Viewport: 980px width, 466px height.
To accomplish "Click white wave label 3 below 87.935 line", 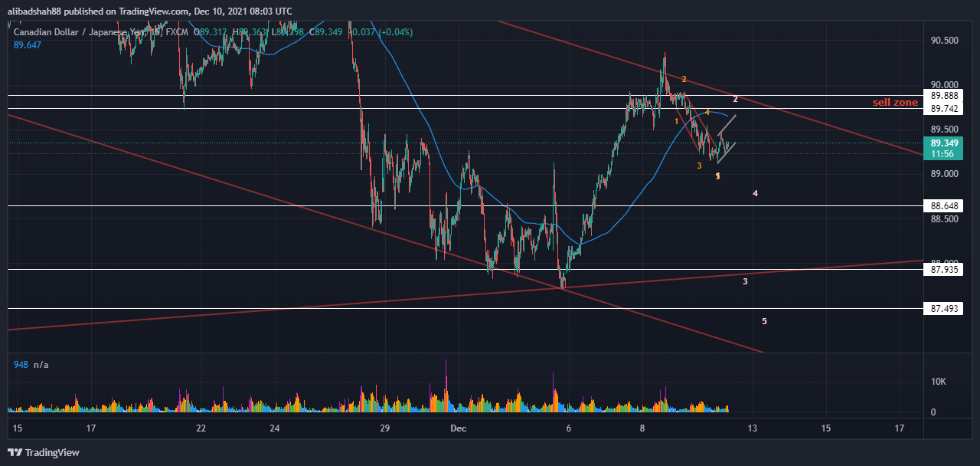I will click(745, 282).
